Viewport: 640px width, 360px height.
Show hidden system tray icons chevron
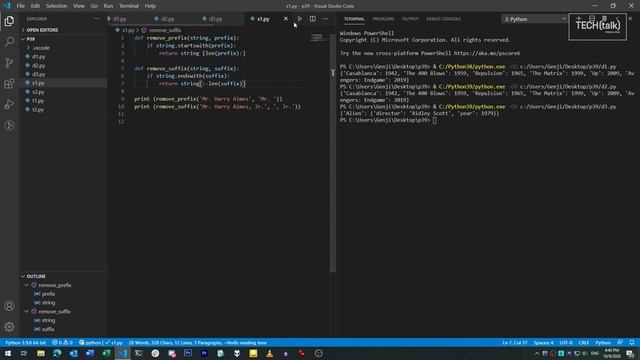(x=537, y=353)
